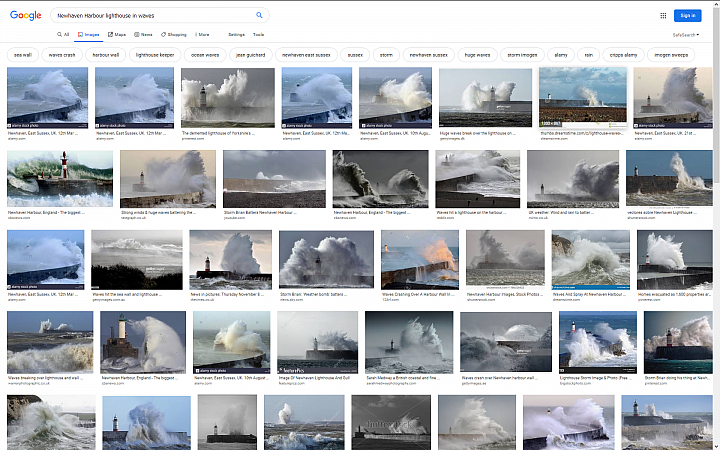Open the Settings menu
720x450 pixels.
click(236, 34)
